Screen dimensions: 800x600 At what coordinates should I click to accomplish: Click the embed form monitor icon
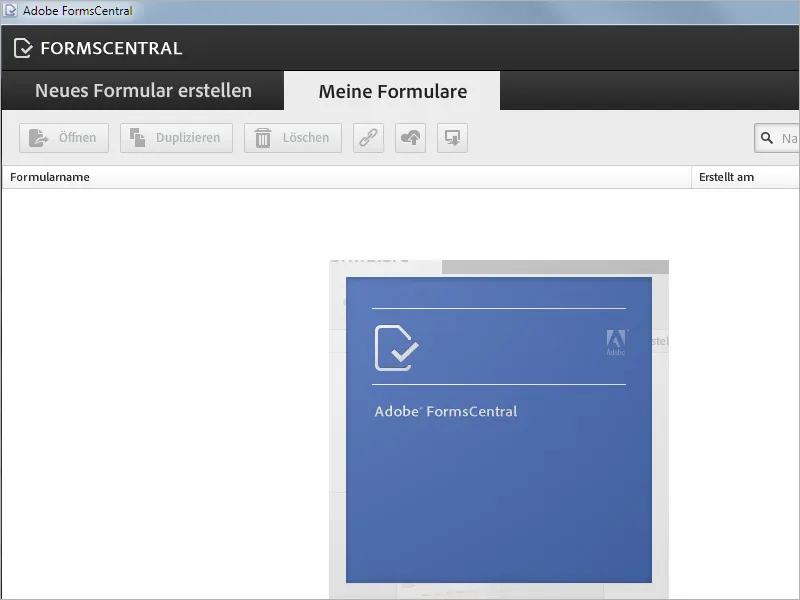coord(451,137)
